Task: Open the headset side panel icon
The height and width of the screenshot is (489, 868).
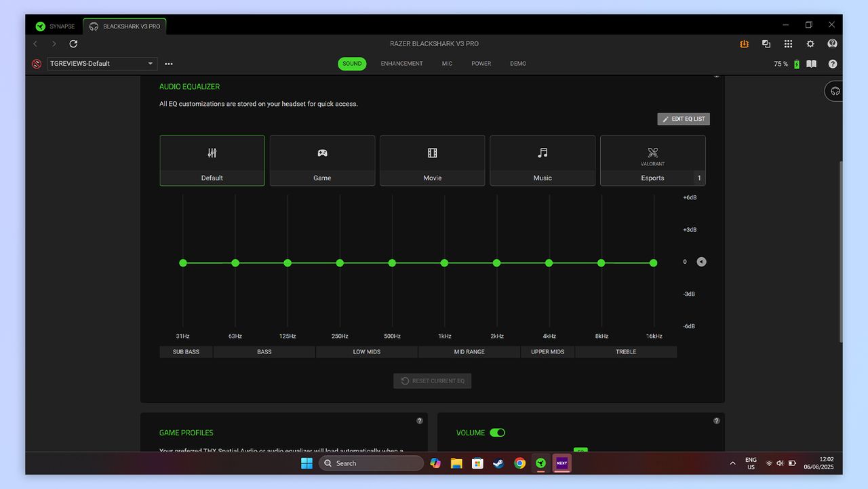Action: pos(835,91)
